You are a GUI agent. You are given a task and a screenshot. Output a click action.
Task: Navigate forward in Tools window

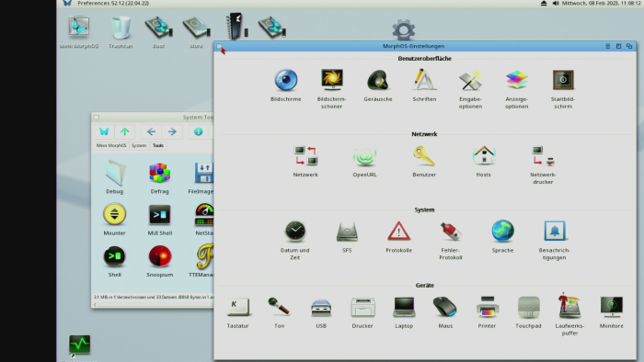pos(172,131)
